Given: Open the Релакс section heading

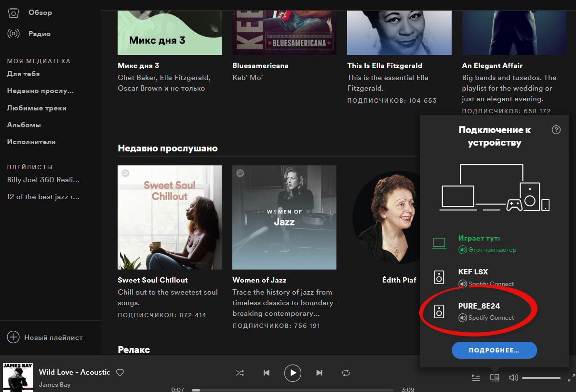Looking at the screenshot, I should (x=134, y=350).
